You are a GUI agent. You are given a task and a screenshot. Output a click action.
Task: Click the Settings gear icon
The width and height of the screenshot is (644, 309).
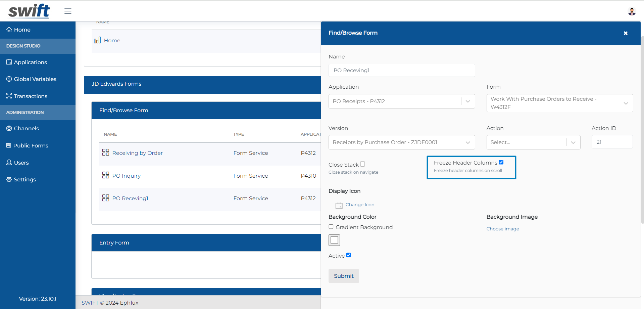click(9, 179)
